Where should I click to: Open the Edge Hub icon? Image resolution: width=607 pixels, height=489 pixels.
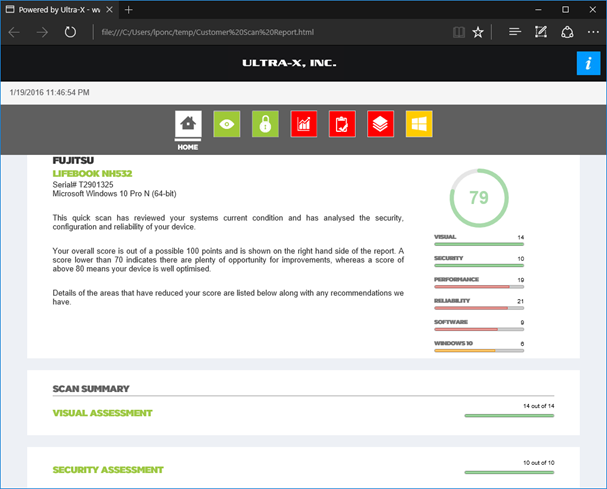coord(514,32)
